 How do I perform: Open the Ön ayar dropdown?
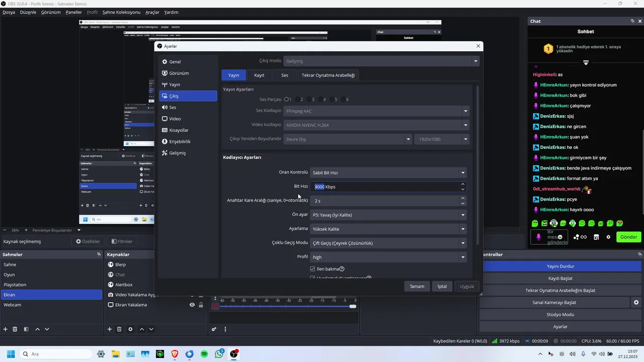388,215
